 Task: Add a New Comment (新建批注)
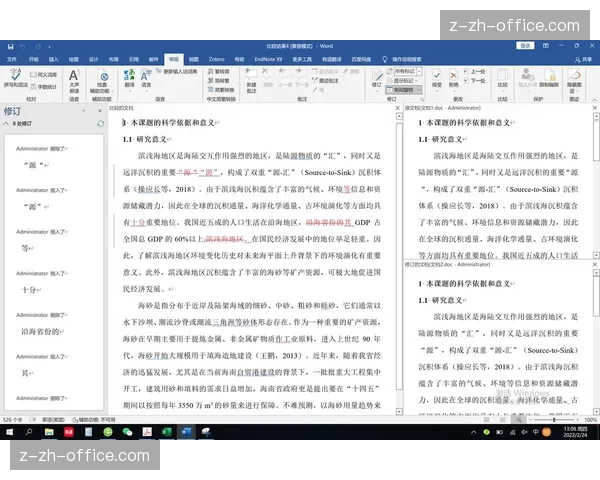point(251,81)
